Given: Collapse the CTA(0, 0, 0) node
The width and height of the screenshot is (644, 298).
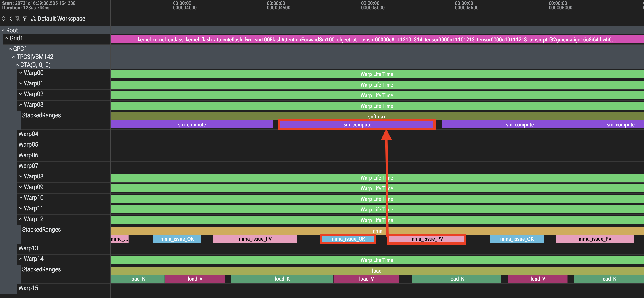Looking at the screenshot, I should (17, 65).
